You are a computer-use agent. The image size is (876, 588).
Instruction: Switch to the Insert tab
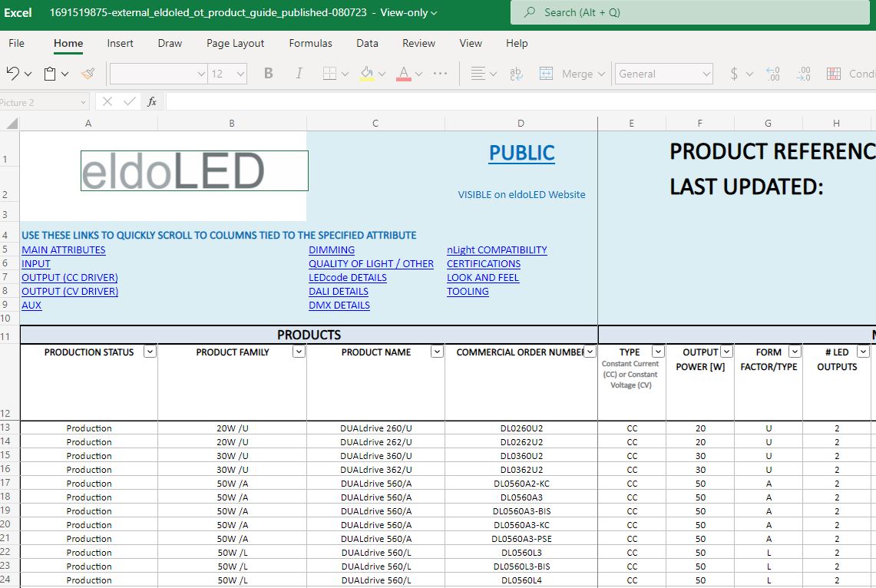coord(120,43)
